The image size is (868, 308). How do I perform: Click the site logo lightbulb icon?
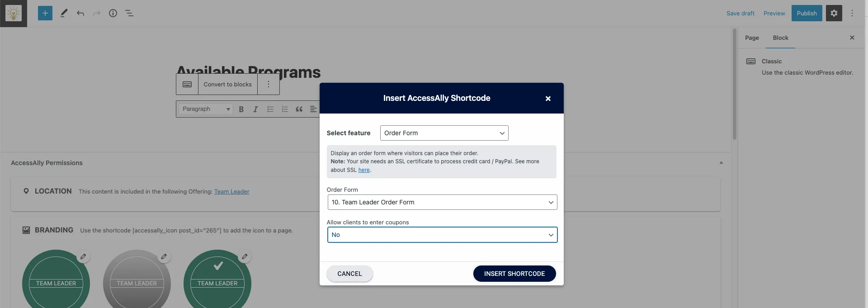click(14, 13)
